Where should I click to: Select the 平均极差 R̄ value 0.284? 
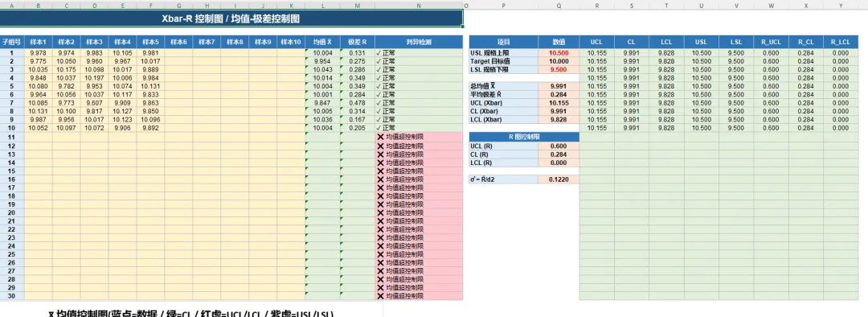click(x=559, y=95)
